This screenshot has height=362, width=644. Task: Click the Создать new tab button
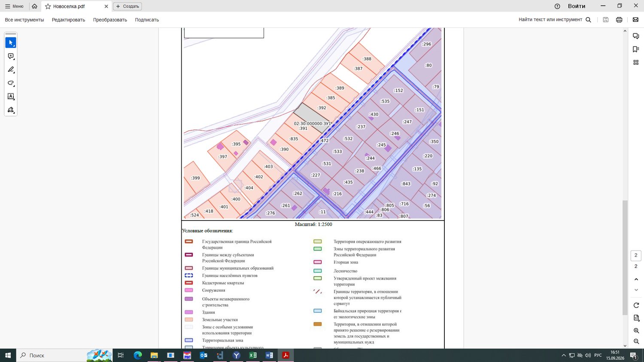click(128, 6)
